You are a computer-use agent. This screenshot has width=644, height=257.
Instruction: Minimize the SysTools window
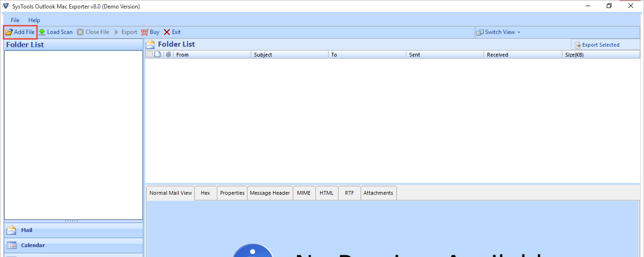click(x=588, y=6)
